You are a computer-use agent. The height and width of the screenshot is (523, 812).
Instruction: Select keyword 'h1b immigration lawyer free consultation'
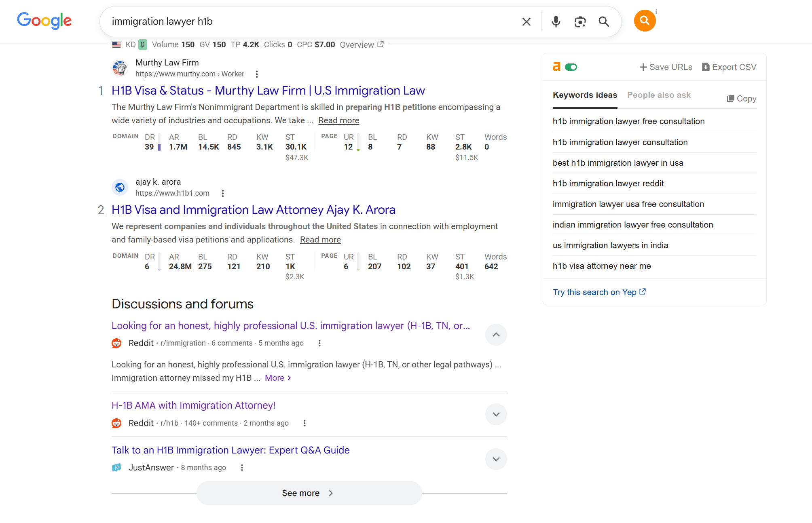[x=628, y=121]
